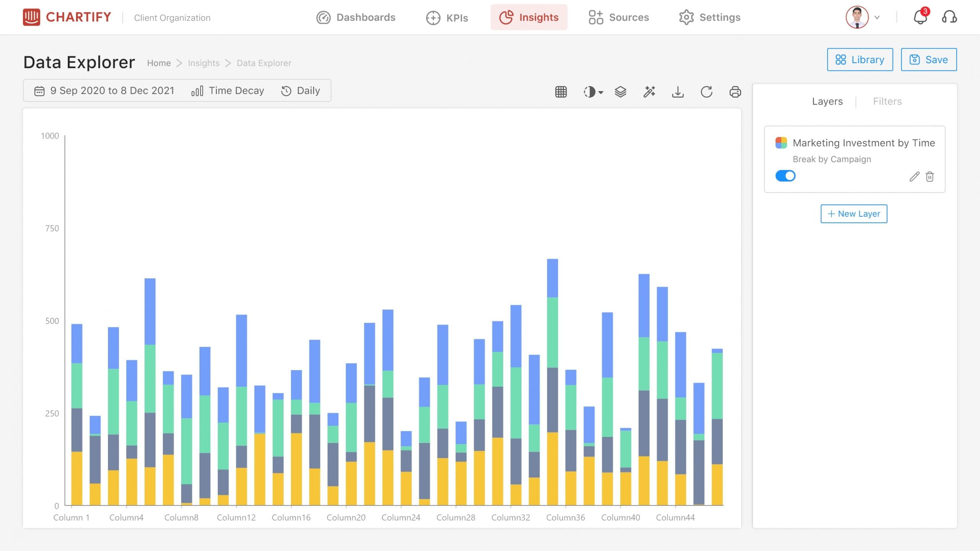Click the Marketing Investment by Time title

click(x=864, y=143)
